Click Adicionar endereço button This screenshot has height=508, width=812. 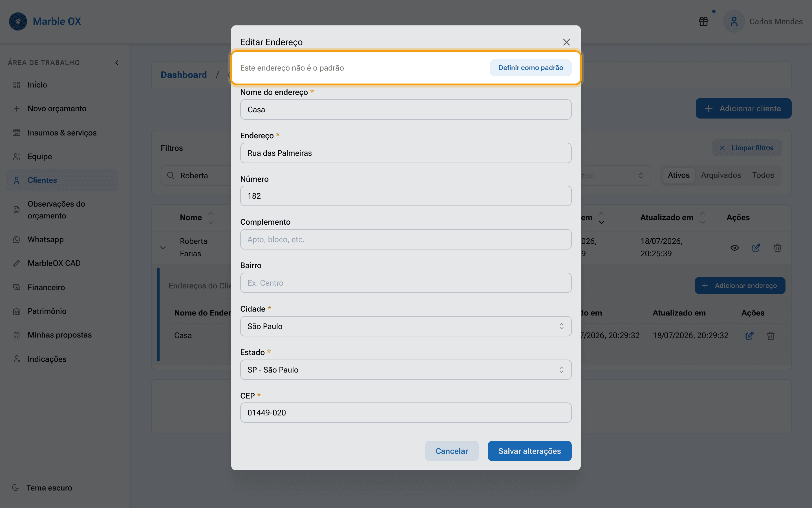[x=740, y=286]
